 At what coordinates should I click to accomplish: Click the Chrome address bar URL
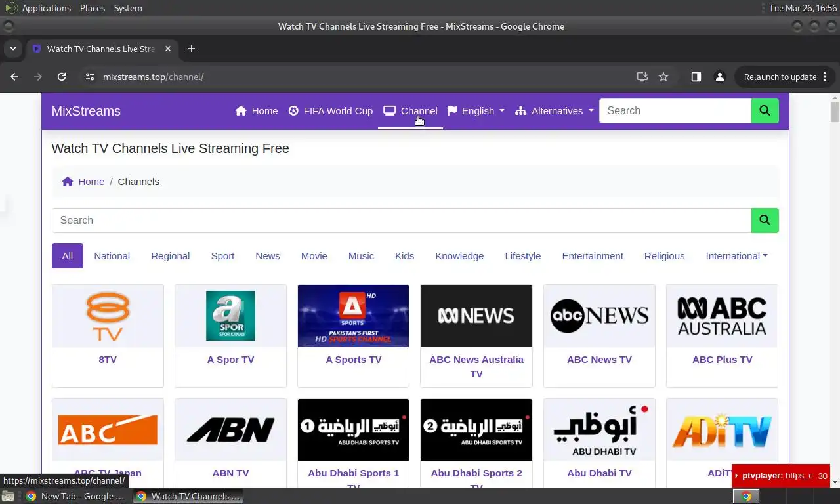[x=154, y=77]
